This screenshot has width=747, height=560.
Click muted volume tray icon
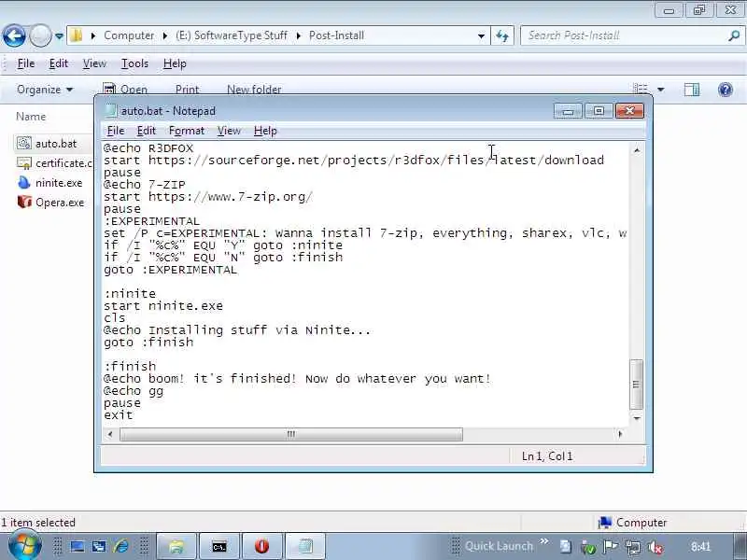click(x=655, y=547)
